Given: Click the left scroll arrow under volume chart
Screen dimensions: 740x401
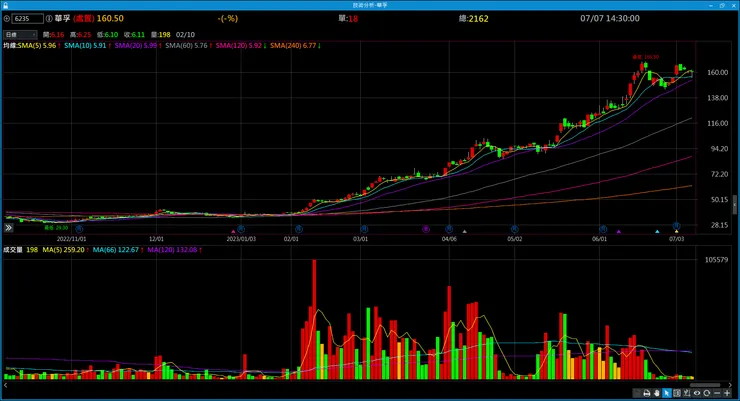Looking at the screenshot, I should (5, 385).
